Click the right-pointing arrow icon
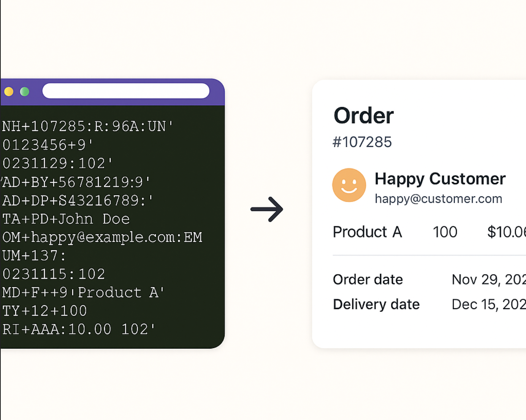 [267, 209]
